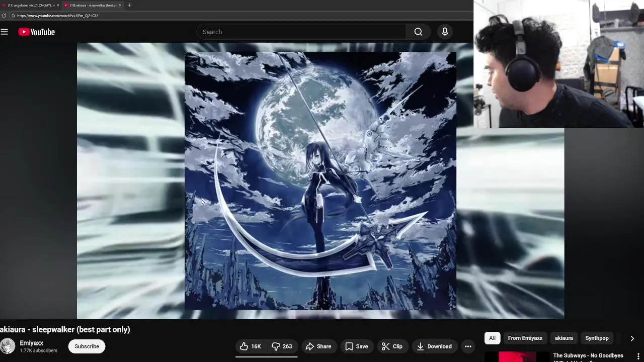Open the YouTube hamburger guide menu

(x=5, y=32)
